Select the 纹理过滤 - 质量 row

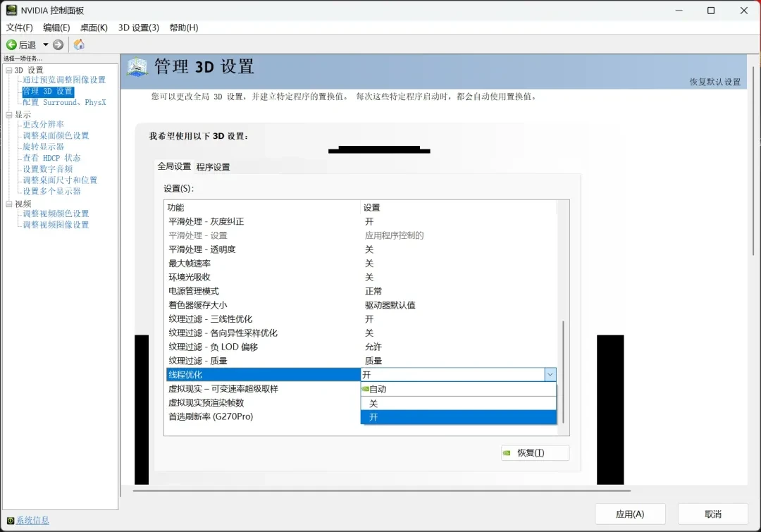pyautogui.click(x=361, y=361)
